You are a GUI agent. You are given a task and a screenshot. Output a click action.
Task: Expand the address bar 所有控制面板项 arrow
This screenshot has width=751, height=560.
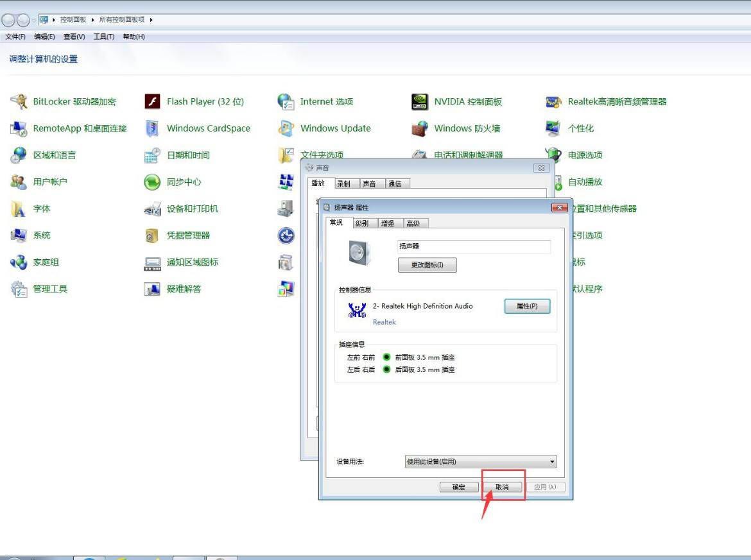pyautogui.click(x=151, y=20)
